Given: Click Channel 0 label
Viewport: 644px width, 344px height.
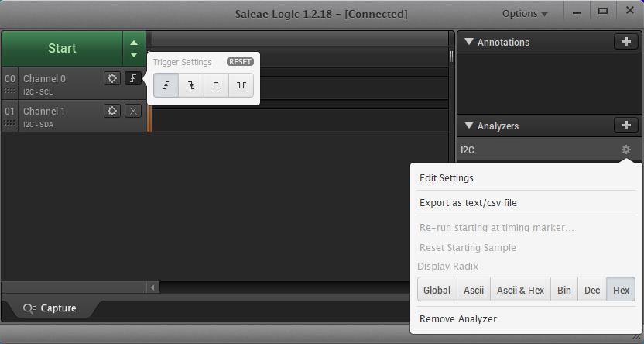Looking at the screenshot, I should tap(44, 78).
